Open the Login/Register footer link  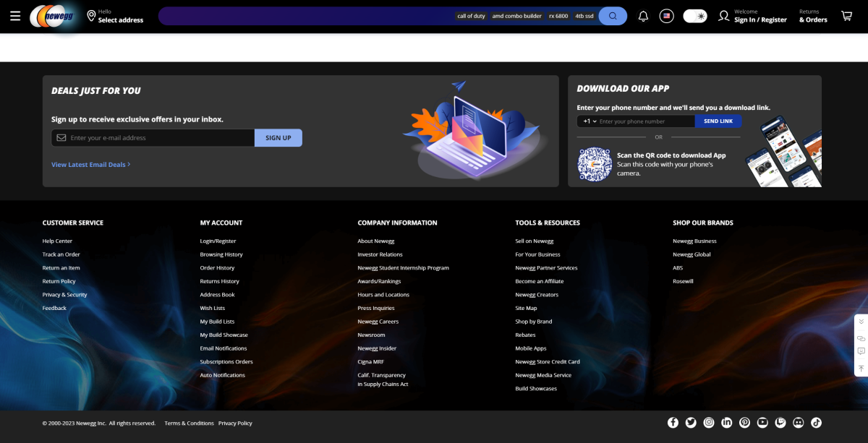coord(218,241)
